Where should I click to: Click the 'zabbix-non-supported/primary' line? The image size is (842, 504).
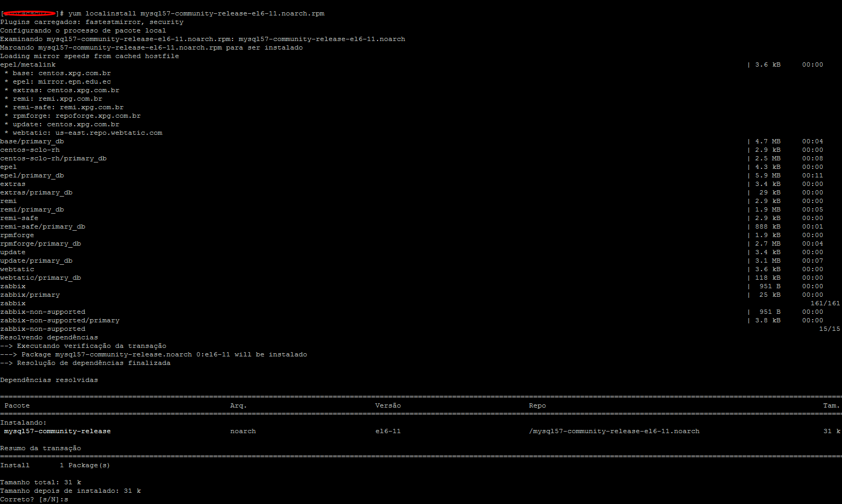60,320
